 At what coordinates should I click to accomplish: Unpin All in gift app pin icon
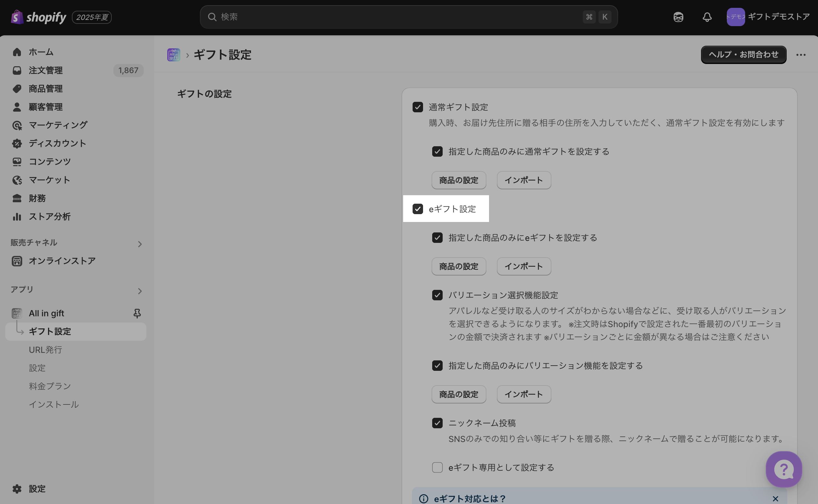click(137, 313)
